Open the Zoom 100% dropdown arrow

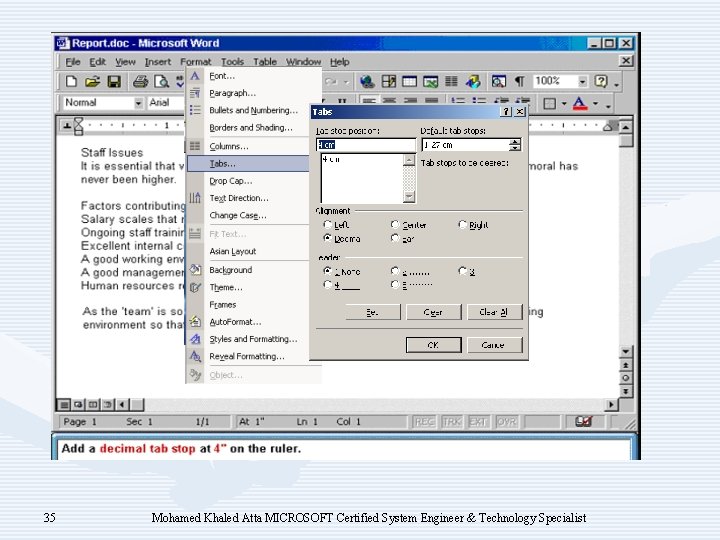click(582, 82)
